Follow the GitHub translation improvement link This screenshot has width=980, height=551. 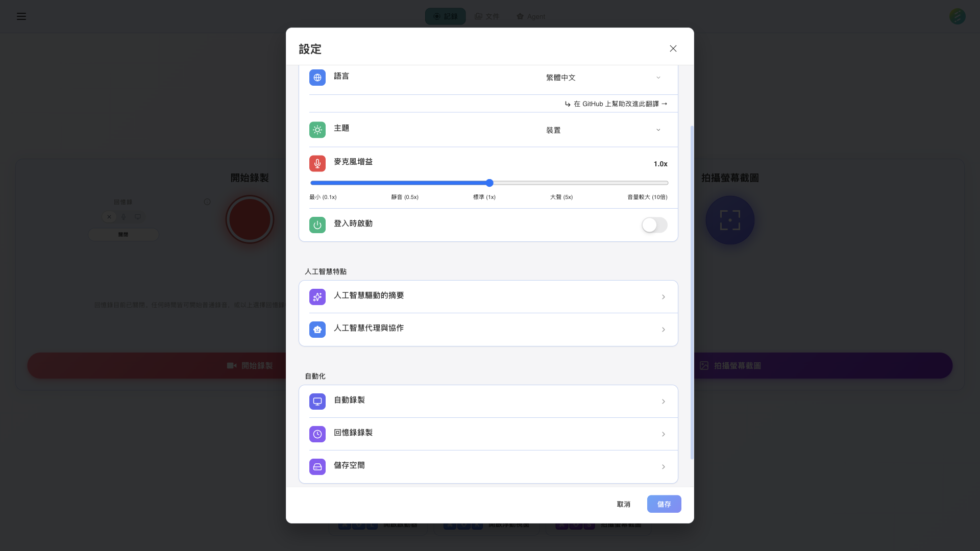pyautogui.click(x=616, y=104)
